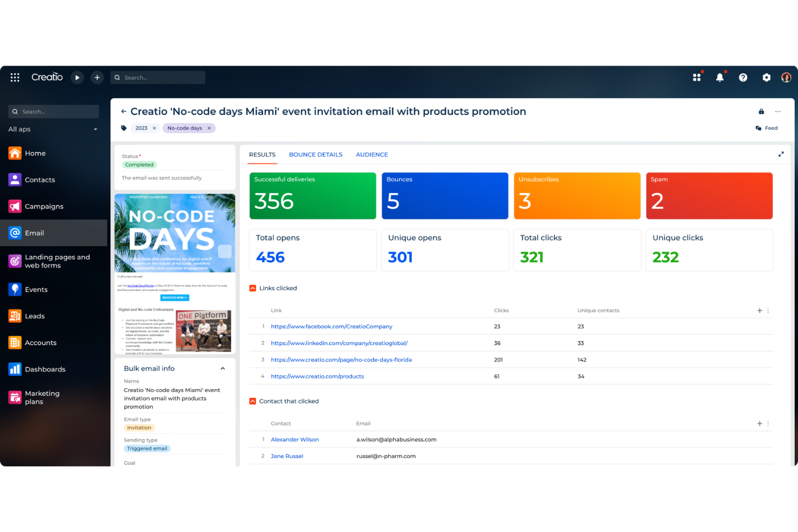Sort by the Clicks column header
The image size is (798, 532).
(x=501, y=310)
